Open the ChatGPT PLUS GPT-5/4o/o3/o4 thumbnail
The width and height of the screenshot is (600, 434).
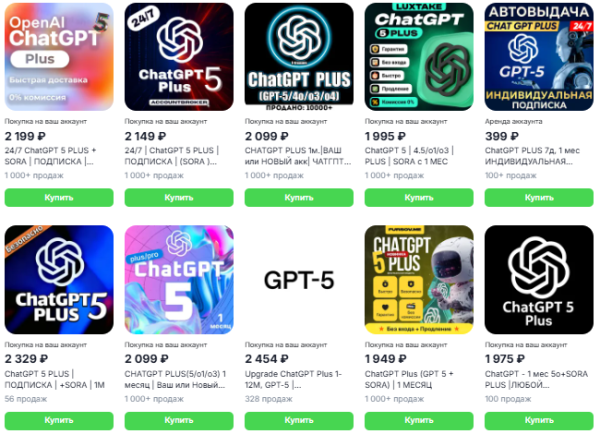[299, 57]
